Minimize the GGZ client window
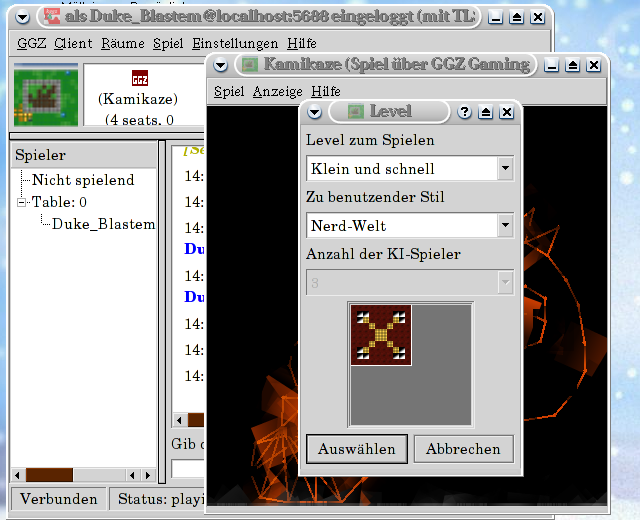This screenshot has width=640, height=520. 496,17
